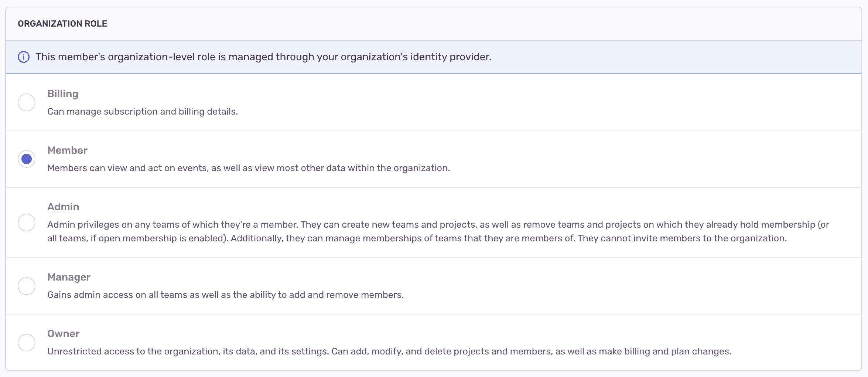This screenshot has height=377, width=868.
Task: Click the Billing role title label
Action: [62, 94]
